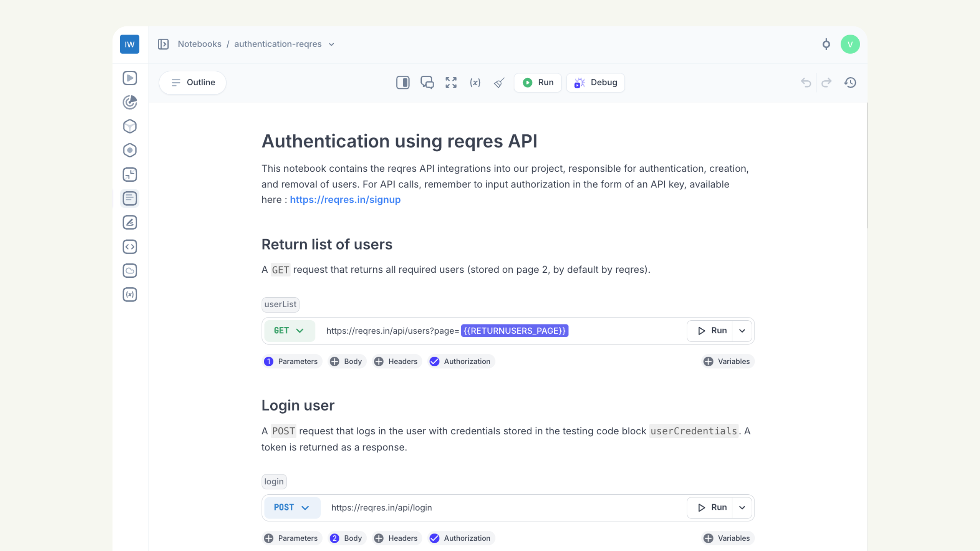The height and width of the screenshot is (551, 980).
Task: Open Body tab of login request
Action: 347,538
